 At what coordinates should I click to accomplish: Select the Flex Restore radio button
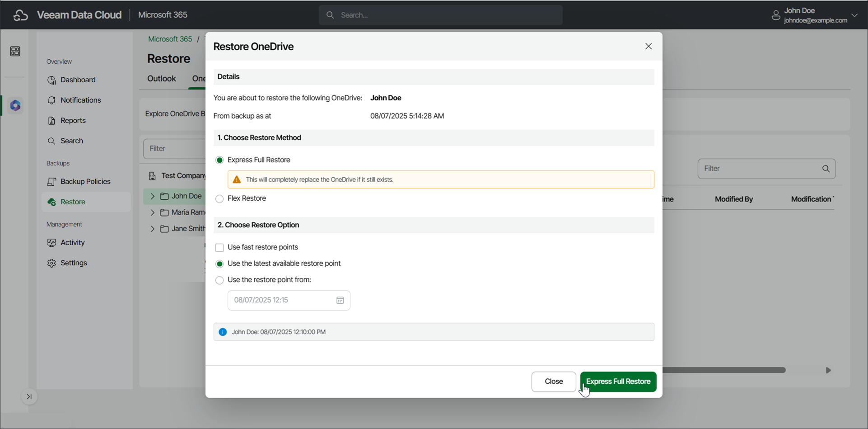219,199
